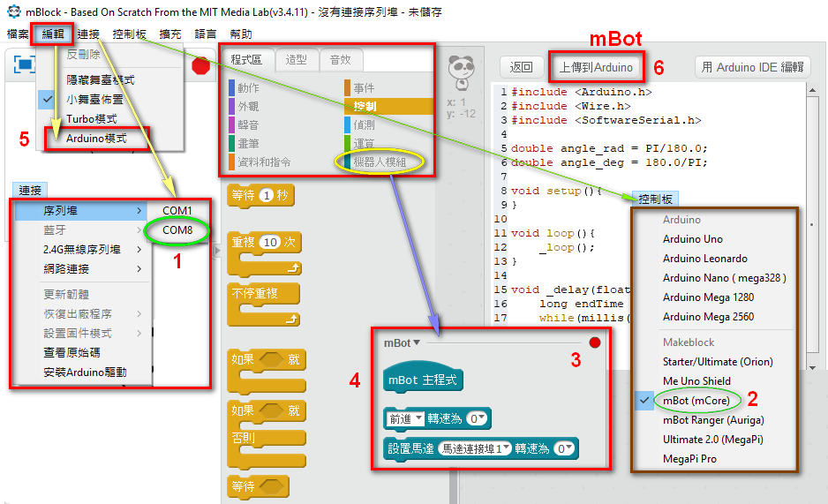Click the fullscreen stage icon
This screenshot has width=828, height=504.
point(24,64)
